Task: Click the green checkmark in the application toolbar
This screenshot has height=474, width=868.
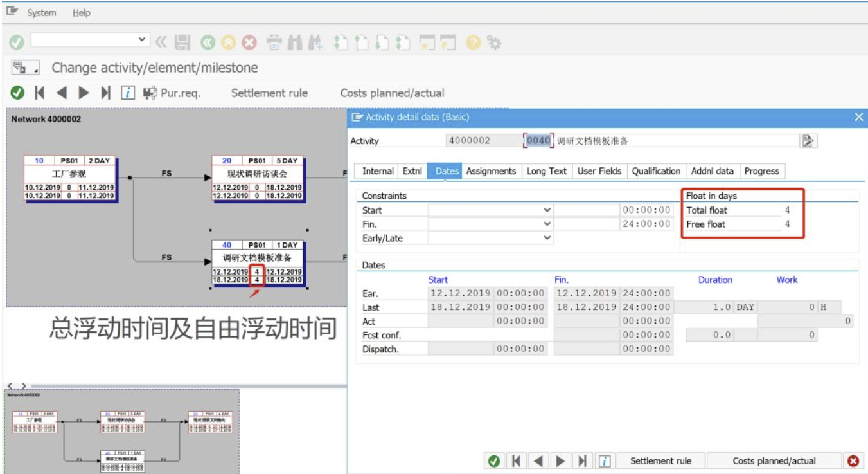Action: click(17, 93)
